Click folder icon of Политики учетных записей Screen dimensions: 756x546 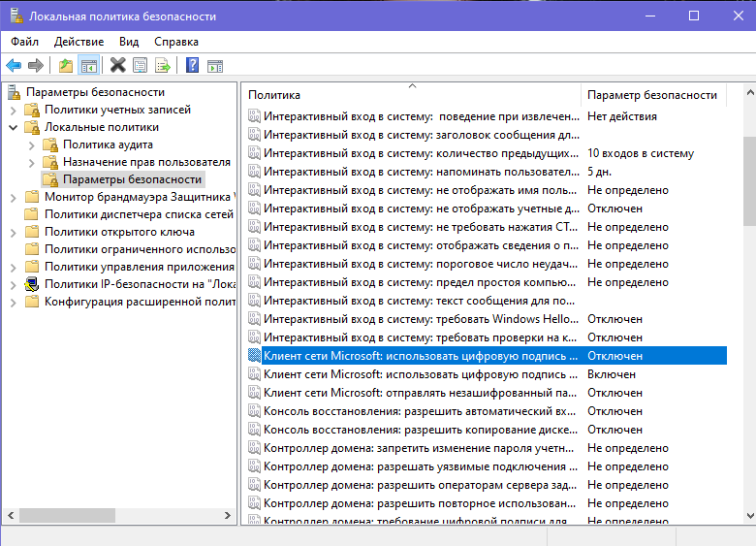tap(32, 110)
